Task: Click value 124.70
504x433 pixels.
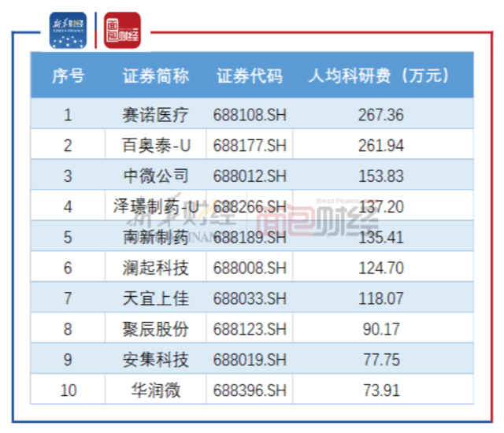Action: (x=381, y=268)
